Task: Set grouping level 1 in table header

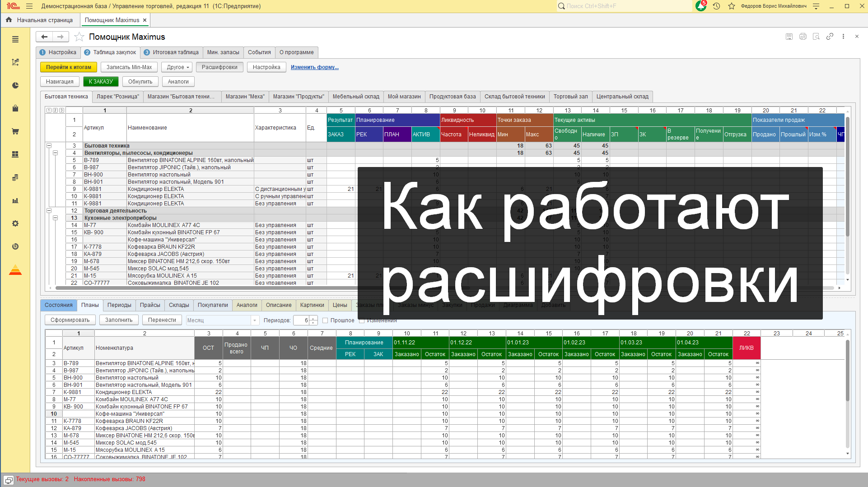Action: pyautogui.click(x=49, y=110)
